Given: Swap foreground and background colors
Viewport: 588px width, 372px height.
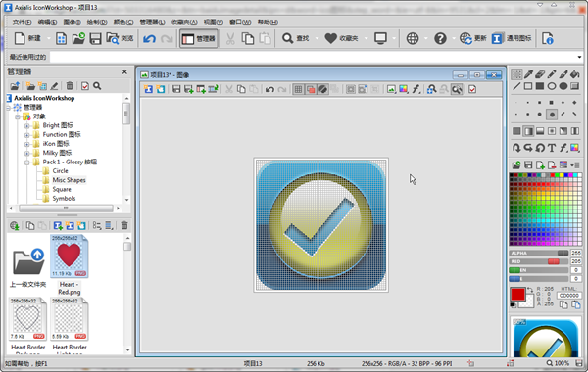Looking at the screenshot, I should coord(530,290).
